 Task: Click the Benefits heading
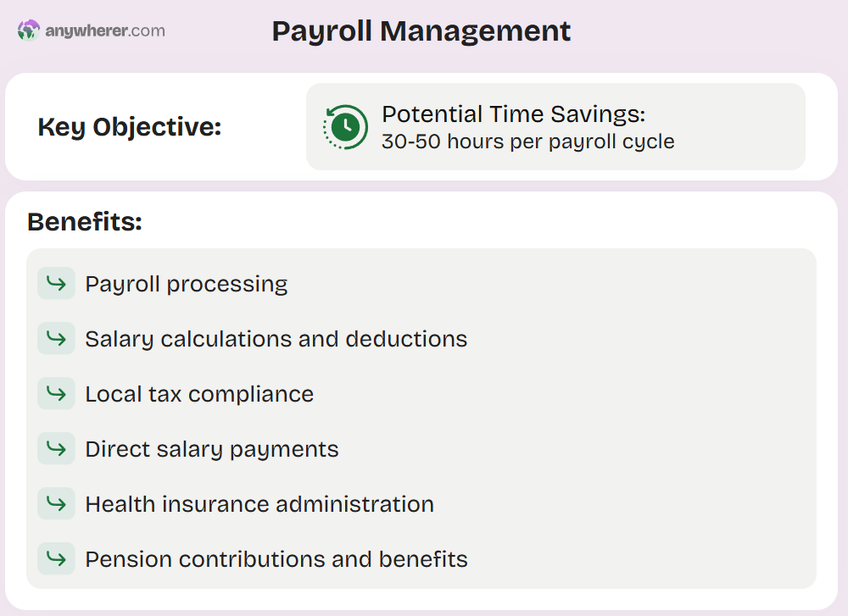pos(85,222)
